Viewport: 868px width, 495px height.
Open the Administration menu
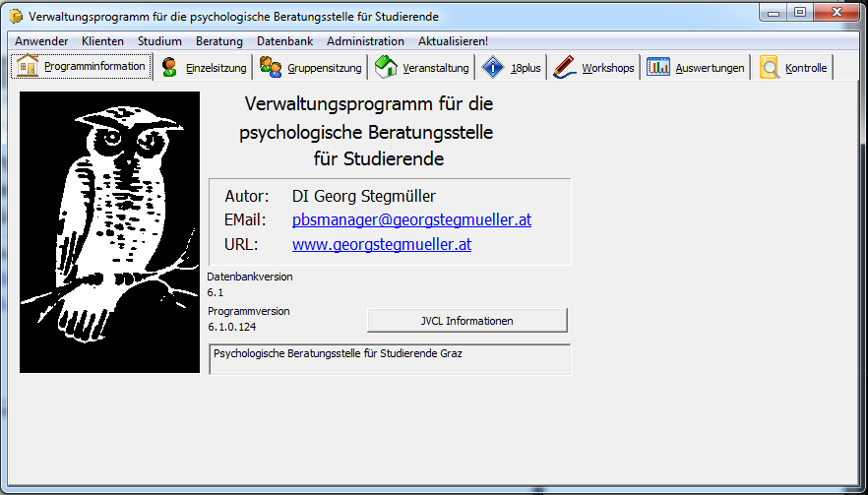(365, 41)
